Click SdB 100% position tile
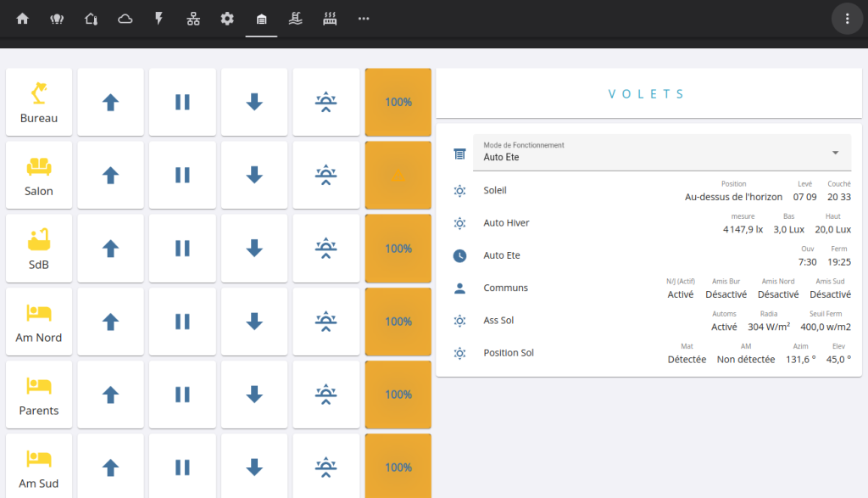The height and width of the screenshot is (498, 868). click(398, 249)
